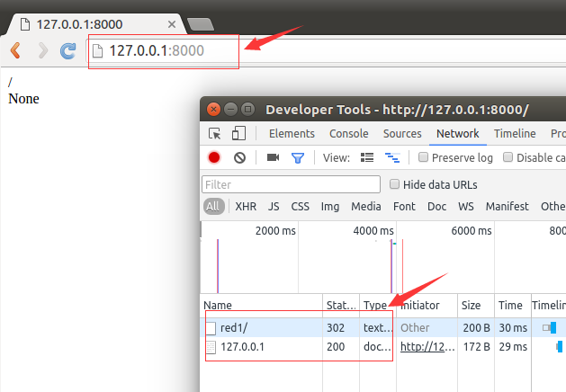Switch to large request rows list view
The height and width of the screenshot is (392, 566).
point(367,157)
